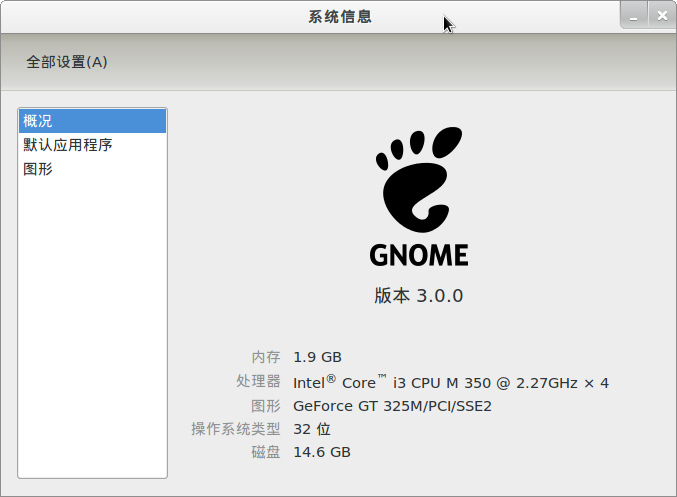Click the Intel Core i3 processor value
The width and height of the screenshot is (677, 497).
tap(451, 382)
